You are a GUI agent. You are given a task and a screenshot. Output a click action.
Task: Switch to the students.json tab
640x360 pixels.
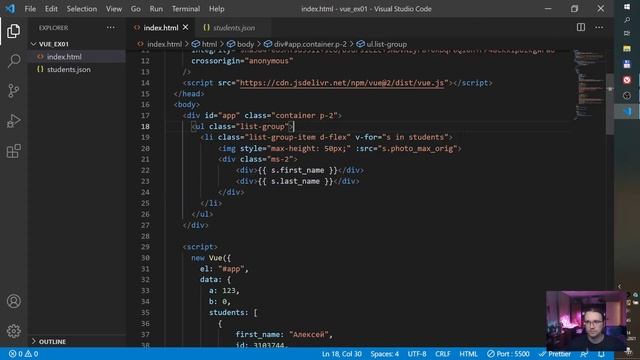pos(233,28)
